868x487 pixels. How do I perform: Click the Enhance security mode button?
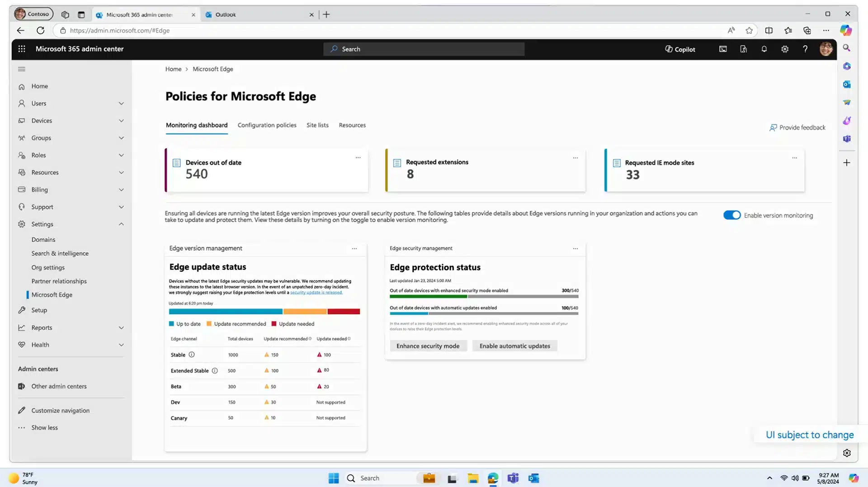tap(428, 346)
